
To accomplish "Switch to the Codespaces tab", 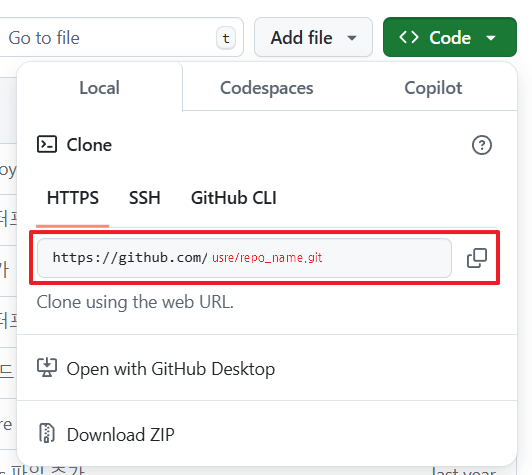I will [267, 88].
